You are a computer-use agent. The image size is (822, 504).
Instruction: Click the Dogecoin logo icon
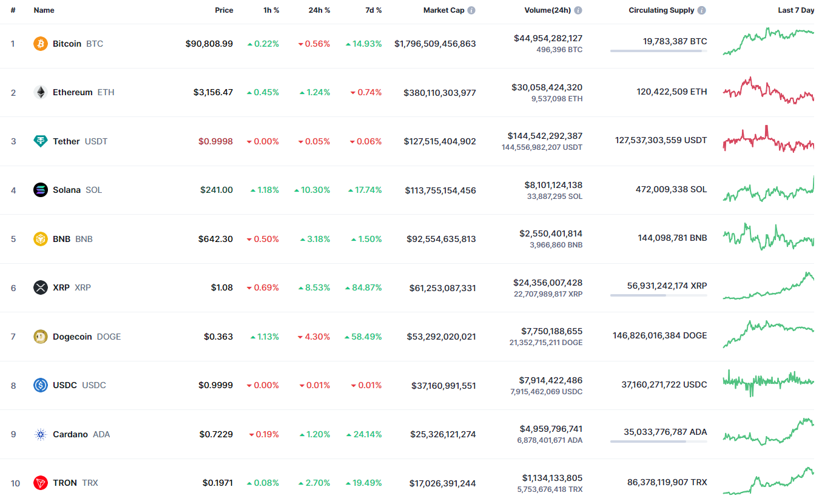(41, 337)
